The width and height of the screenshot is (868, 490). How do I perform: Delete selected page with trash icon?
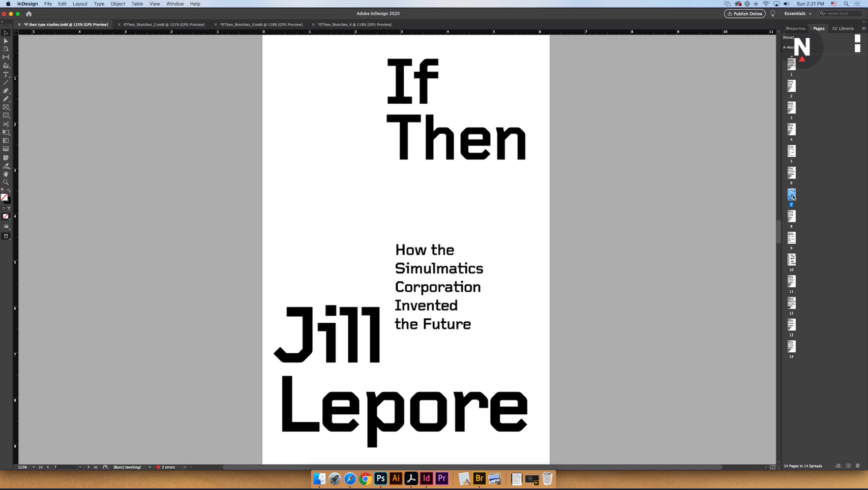coord(858,466)
